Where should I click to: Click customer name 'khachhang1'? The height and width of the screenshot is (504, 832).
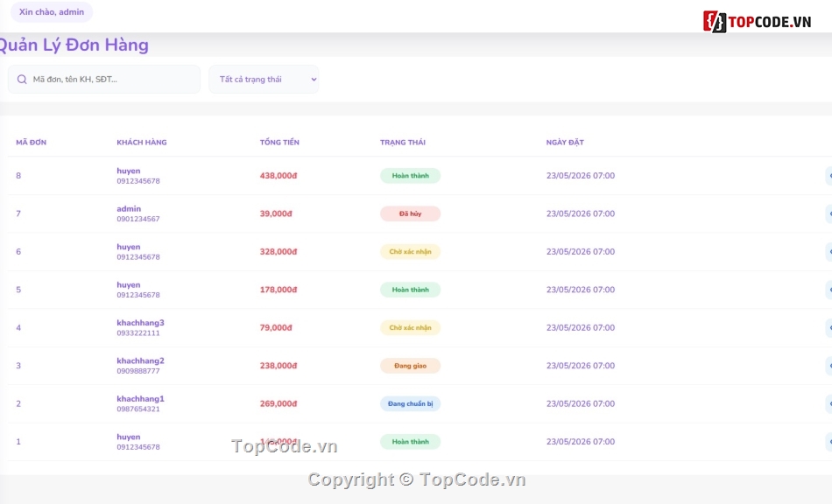(141, 398)
